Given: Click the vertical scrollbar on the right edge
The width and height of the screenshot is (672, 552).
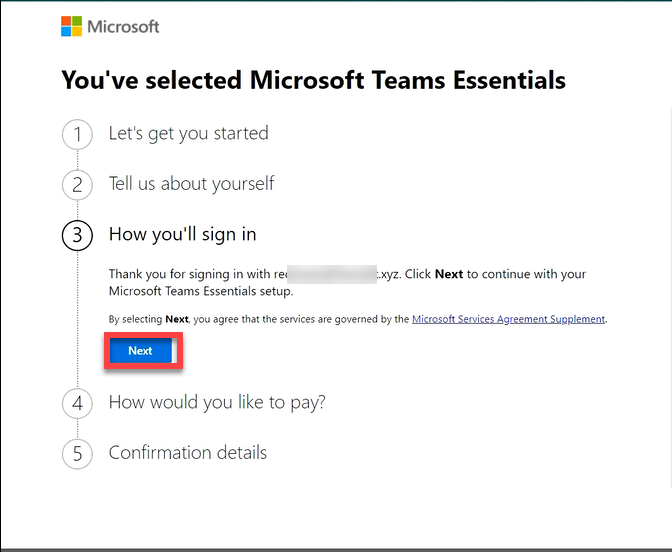Looking at the screenshot, I should 670,296.
